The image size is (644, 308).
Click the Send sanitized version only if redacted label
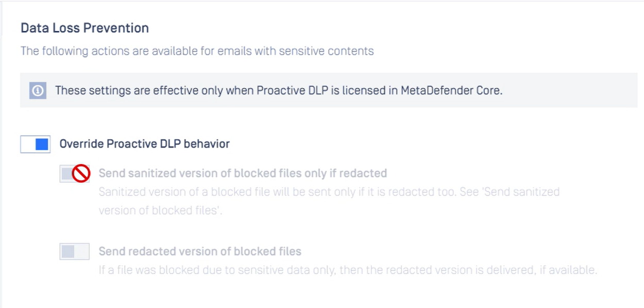(x=243, y=173)
